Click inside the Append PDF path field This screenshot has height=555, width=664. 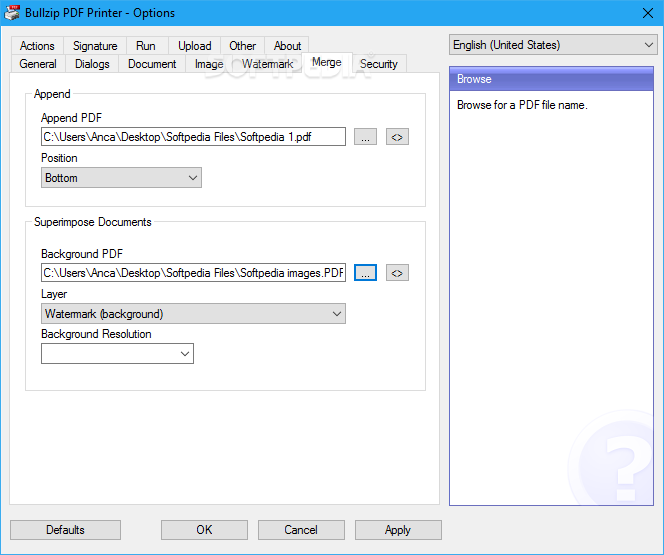[x=193, y=137]
